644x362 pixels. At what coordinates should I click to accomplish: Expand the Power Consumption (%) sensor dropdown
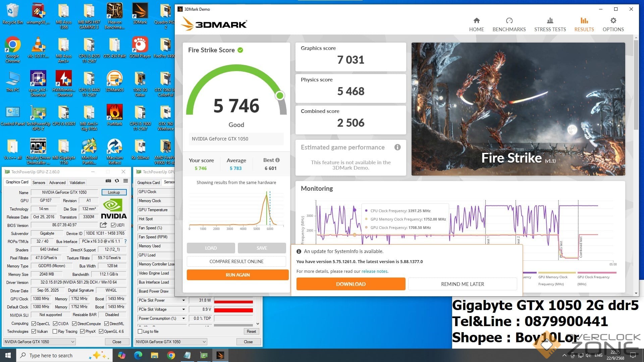click(183, 318)
